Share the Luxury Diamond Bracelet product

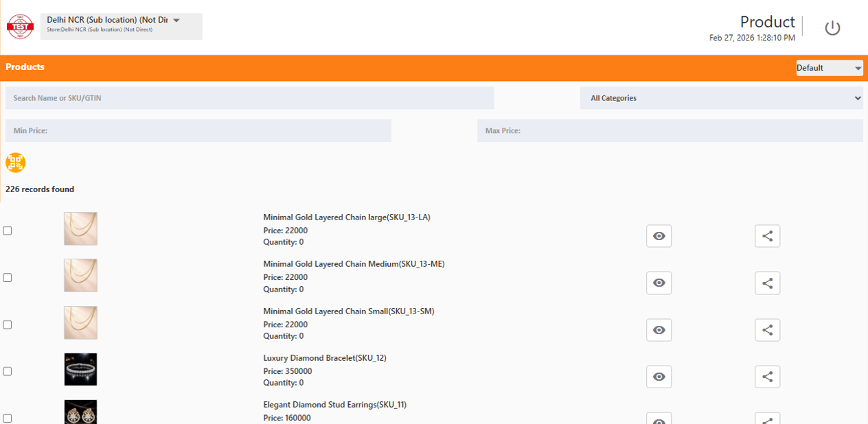click(767, 377)
